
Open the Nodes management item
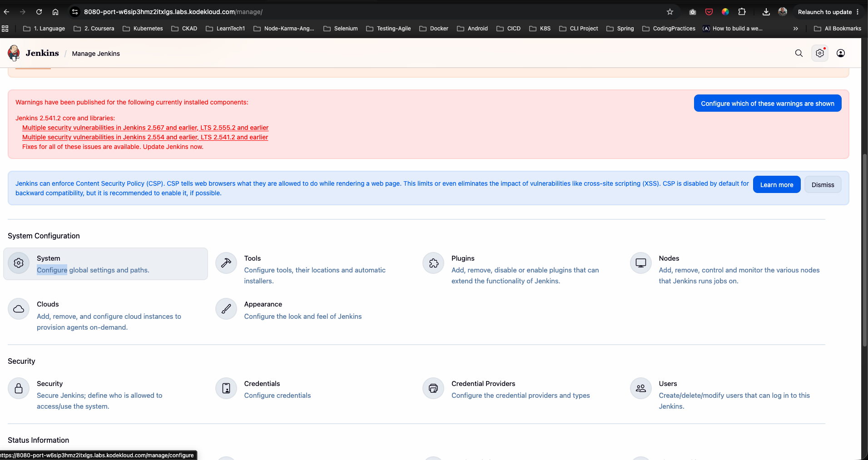coord(728,269)
